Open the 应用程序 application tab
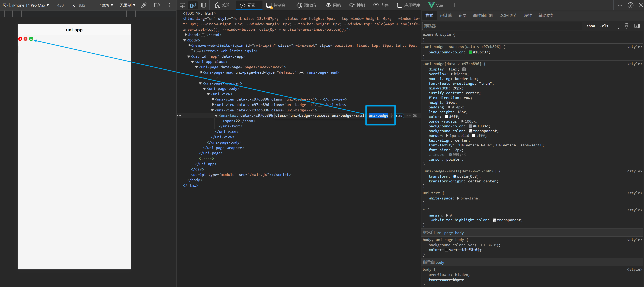 click(409, 5)
